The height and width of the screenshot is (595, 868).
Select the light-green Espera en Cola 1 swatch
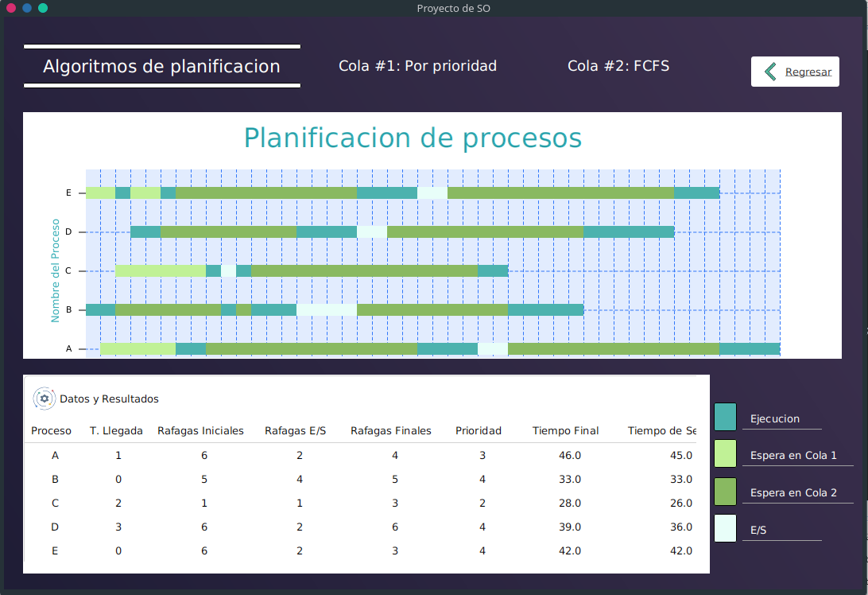click(x=725, y=453)
